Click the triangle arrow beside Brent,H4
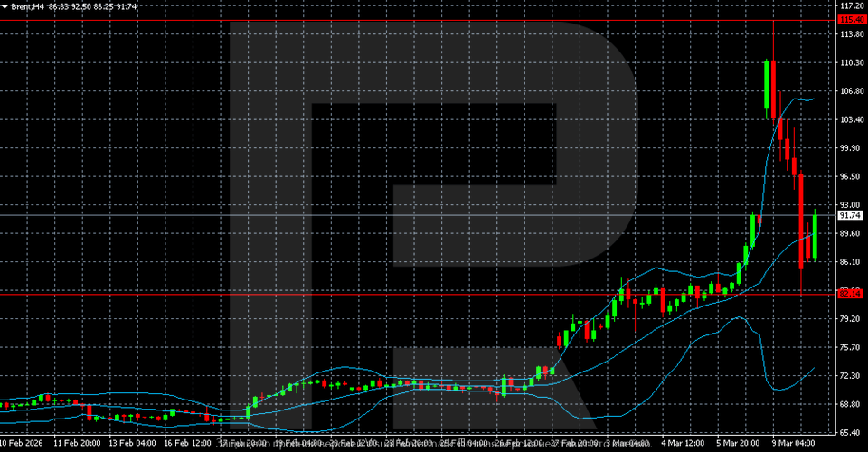The width and height of the screenshot is (868, 452). (x=5, y=5)
